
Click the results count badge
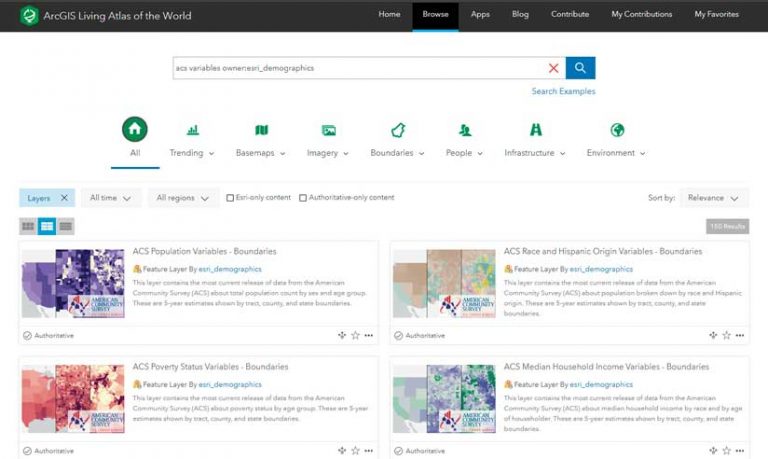click(x=727, y=226)
